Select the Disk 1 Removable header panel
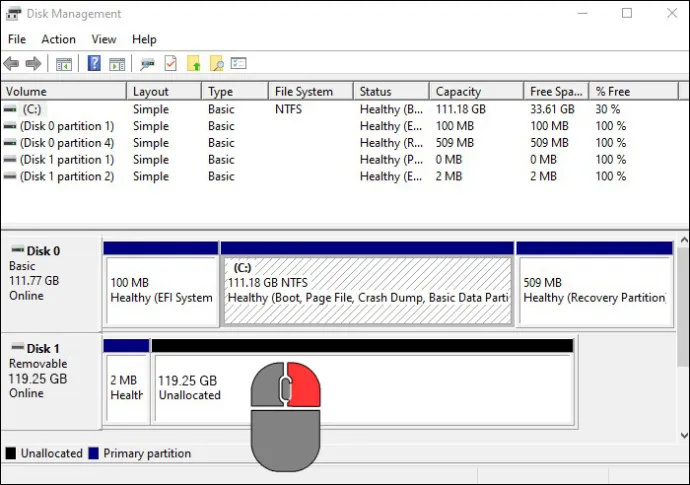The height and width of the screenshot is (485, 690). (x=51, y=381)
